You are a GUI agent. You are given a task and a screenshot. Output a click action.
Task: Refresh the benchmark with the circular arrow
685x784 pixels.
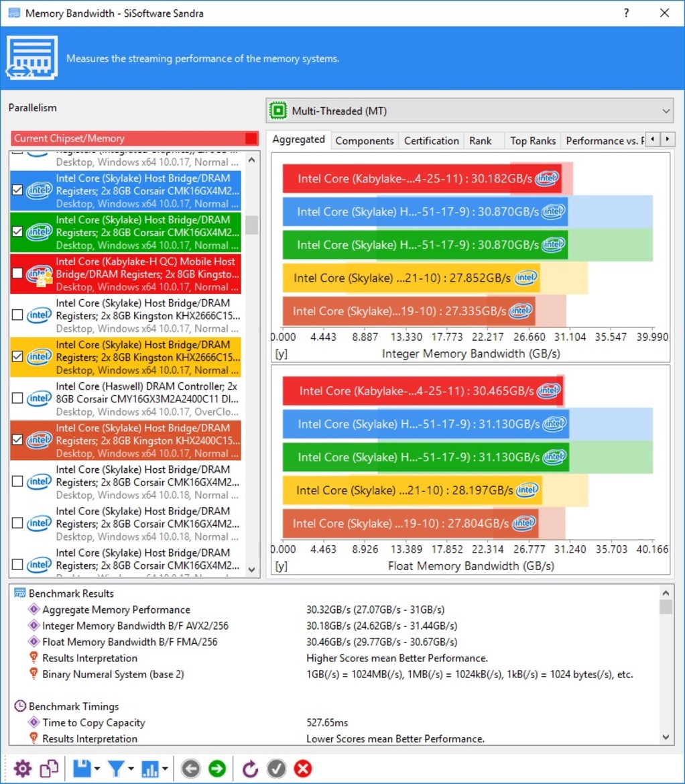[x=250, y=769]
